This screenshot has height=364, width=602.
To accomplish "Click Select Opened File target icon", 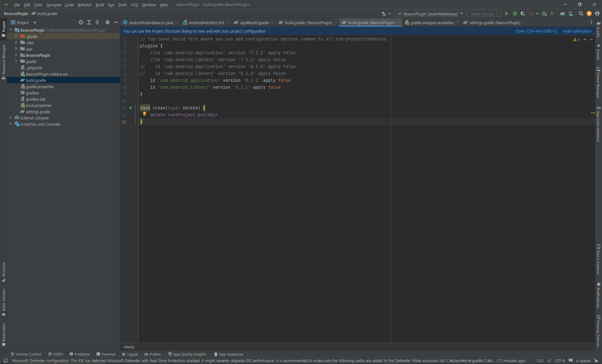I will pyautogui.click(x=81, y=23).
